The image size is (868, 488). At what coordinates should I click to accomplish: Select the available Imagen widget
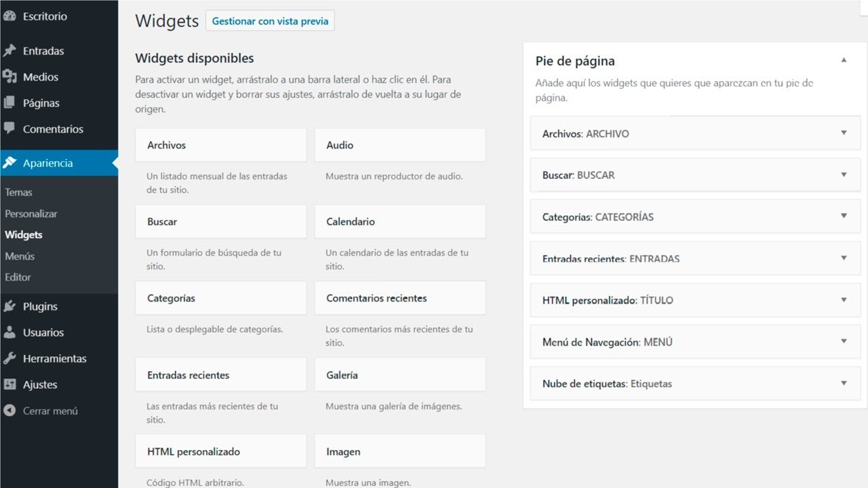pyautogui.click(x=399, y=451)
